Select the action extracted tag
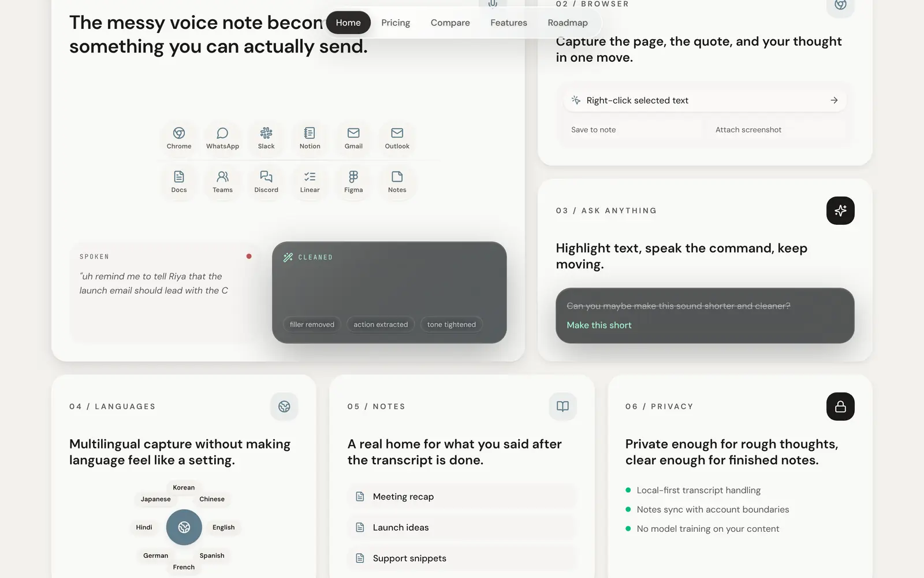The image size is (924, 578). (381, 324)
